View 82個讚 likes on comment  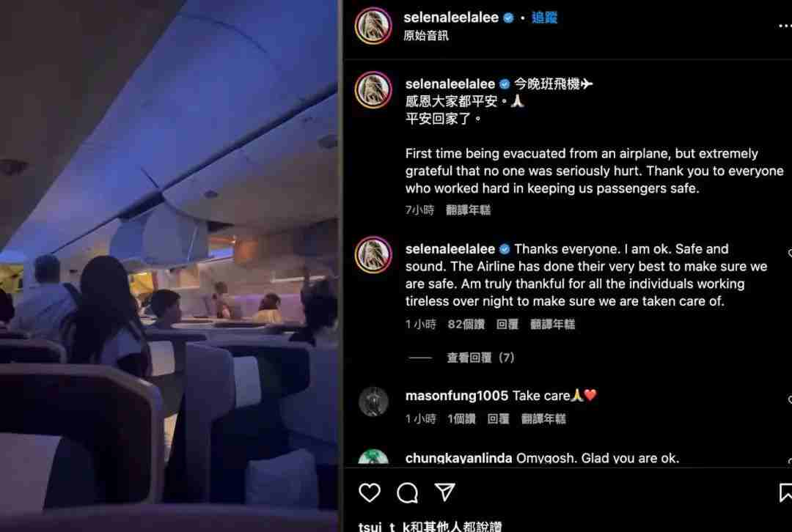pyautogui.click(x=466, y=324)
